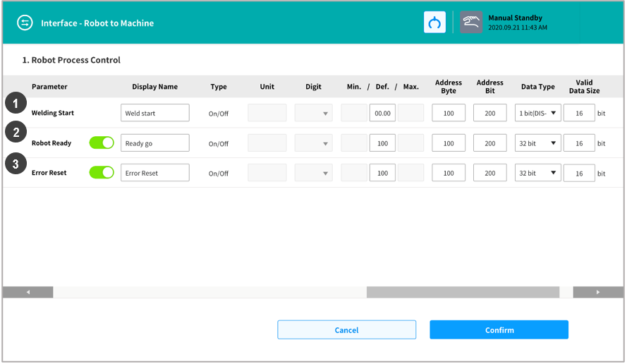This screenshot has width=627, height=364.
Task: Click the blue refresh icon in header
Action: pyautogui.click(x=434, y=23)
